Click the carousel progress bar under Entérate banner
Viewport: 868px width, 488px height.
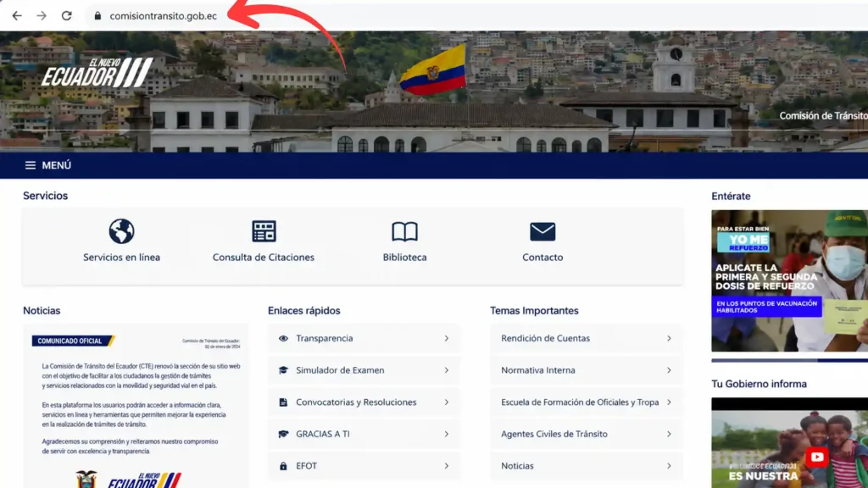(789, 360)
